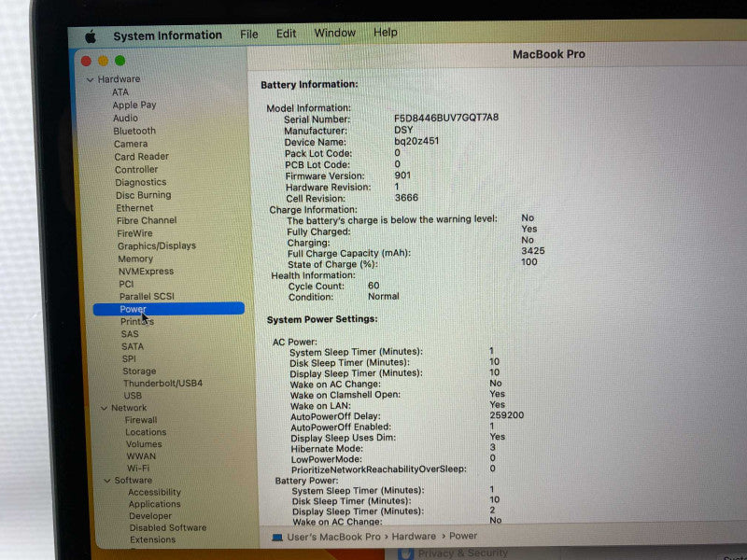Select PCI in the sidebar
Viewport: 747px width, 560px height.
point(126,285)
